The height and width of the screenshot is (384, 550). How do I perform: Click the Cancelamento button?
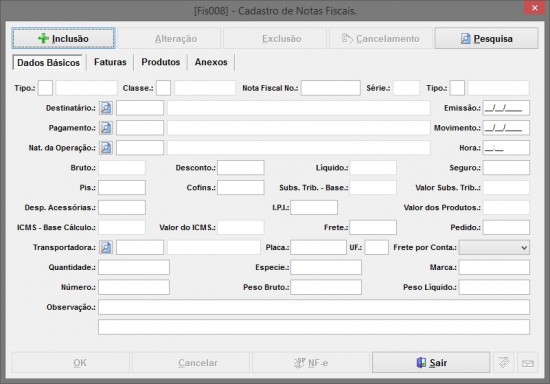pos(381,38)
